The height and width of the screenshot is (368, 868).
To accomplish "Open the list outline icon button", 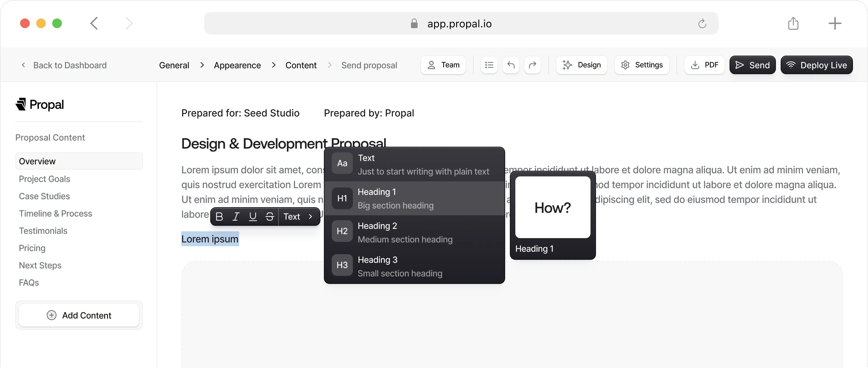I will click(489, 65).
